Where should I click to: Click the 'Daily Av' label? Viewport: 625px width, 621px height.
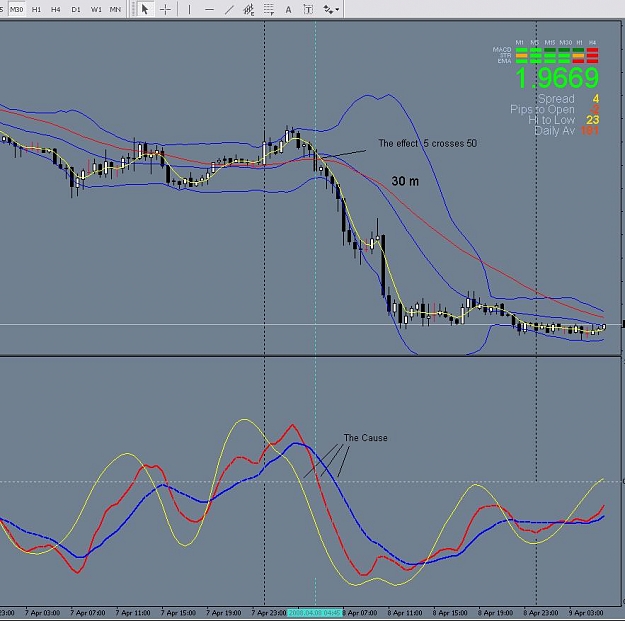(554, 130)
